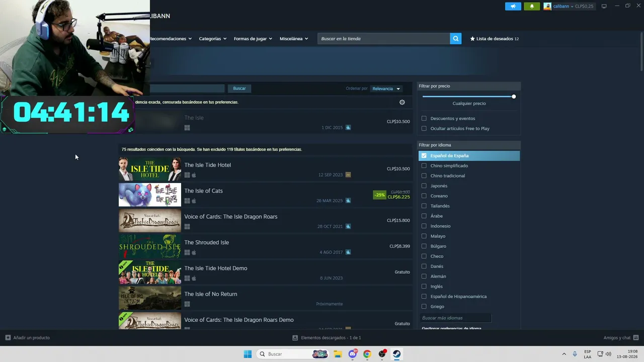Viewport: 644px width, 362px height.
Task: Check the Coreano language box
Action: coord(424,196)
